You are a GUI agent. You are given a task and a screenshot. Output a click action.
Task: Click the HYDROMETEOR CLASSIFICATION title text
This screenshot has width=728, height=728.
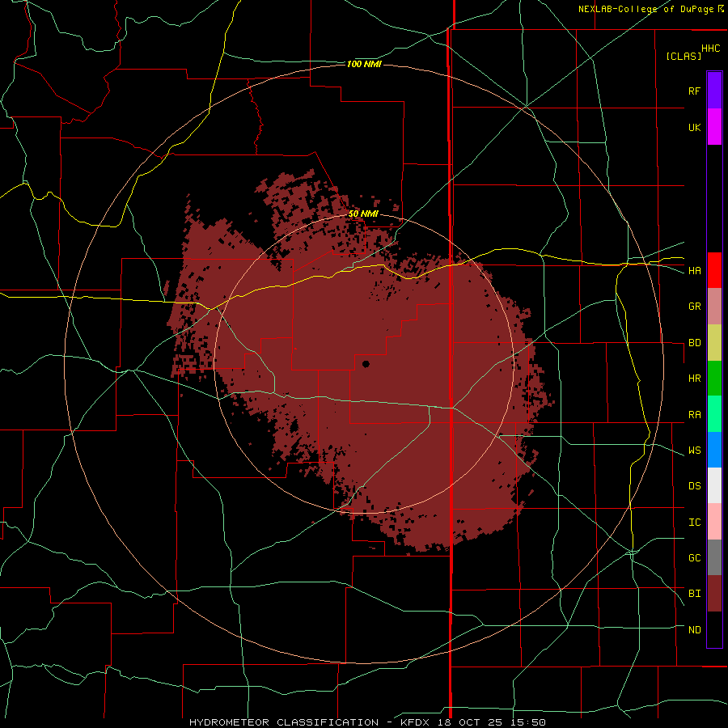(284, 722)
